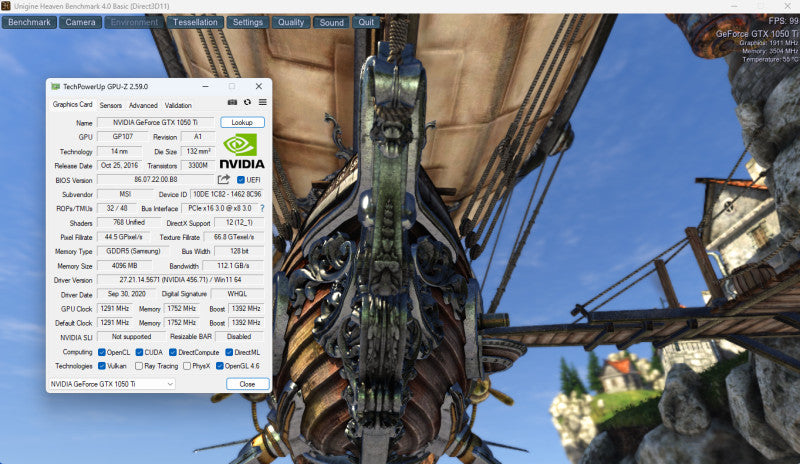
Task: Click the Revision value A1
Action: 197,137
